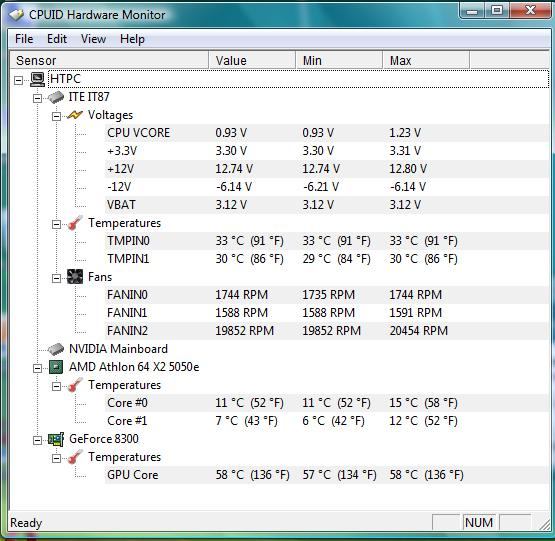Select the FANIN2 row
Viewport: 555px width, 541px height.
[327, 331]
